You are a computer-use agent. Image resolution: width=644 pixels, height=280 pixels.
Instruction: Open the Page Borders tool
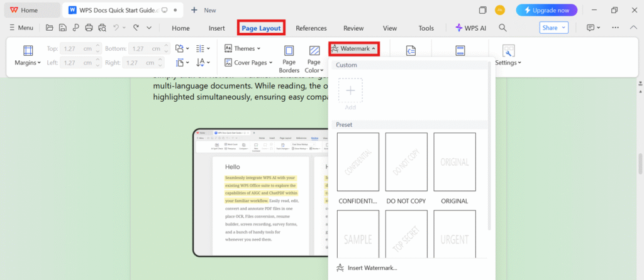click(x=289, y=59)
